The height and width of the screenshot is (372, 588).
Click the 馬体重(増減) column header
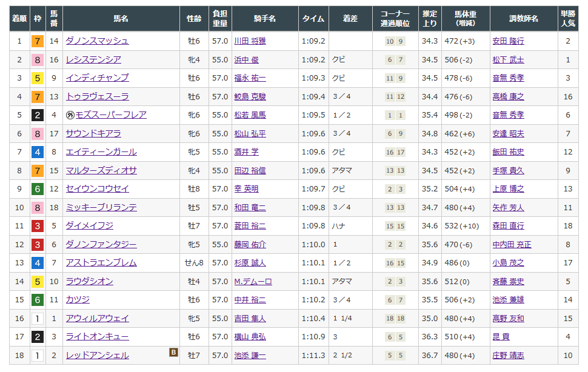(x=466, y=18)
